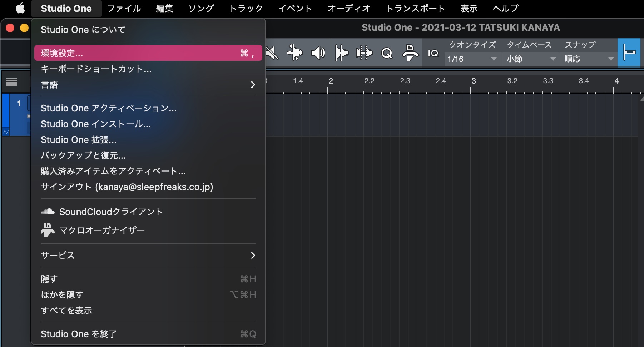Screen dimensions: 644x347
Task: Open the 表示 menu
Action: pos(469,8)
